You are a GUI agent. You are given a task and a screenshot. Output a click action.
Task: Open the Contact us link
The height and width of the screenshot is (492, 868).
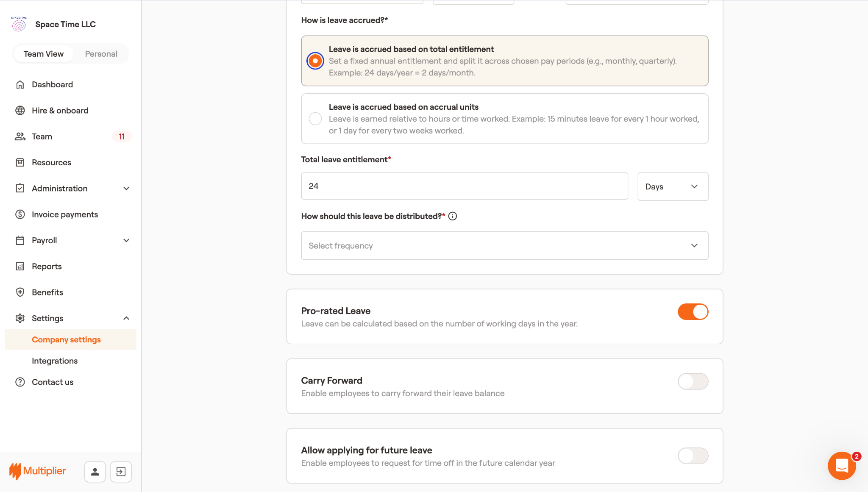pyautogui.click(x=53, y=382)
